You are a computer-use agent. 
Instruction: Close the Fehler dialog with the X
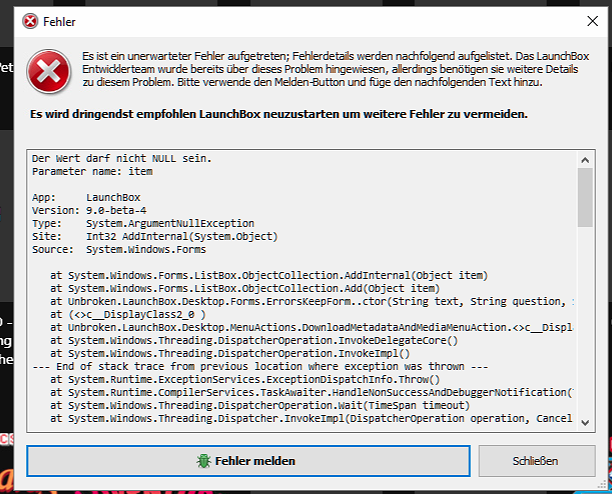coord(592,21)
